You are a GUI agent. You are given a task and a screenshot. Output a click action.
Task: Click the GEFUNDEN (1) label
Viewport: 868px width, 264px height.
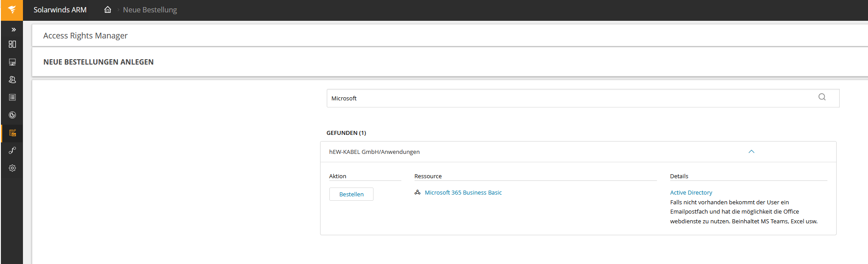point(346,133)
